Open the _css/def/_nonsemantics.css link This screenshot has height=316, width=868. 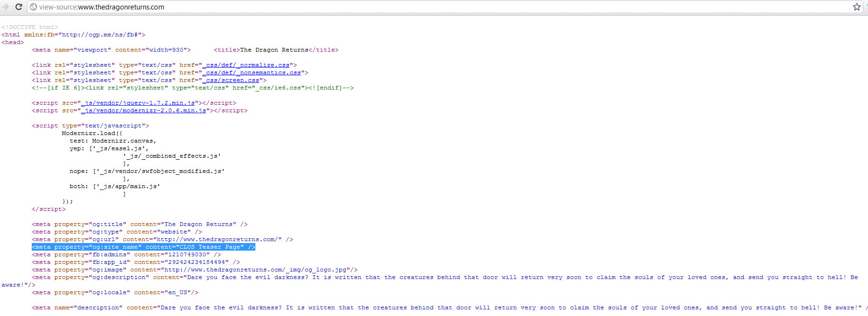(252, 72)
